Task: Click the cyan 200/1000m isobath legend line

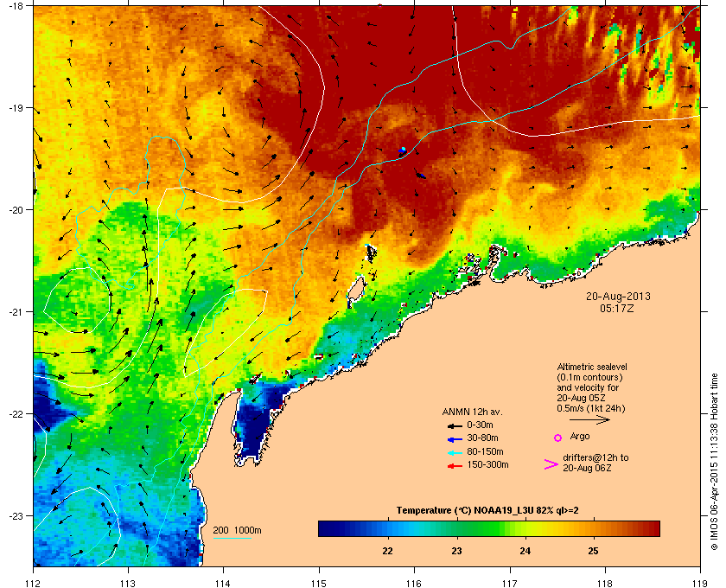Action: click(232, 538)
